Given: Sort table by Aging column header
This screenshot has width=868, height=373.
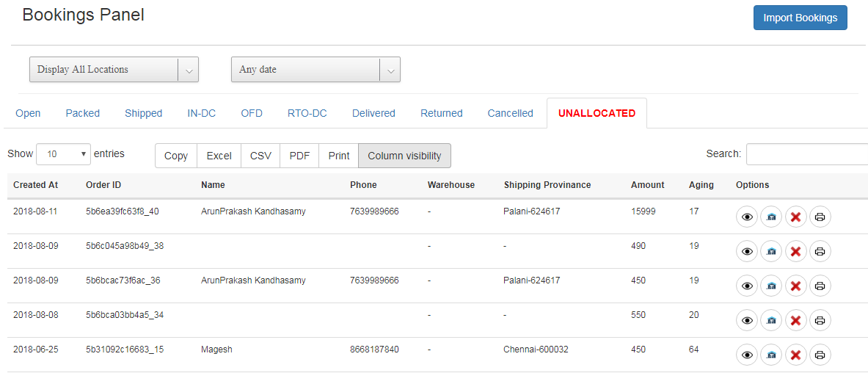Looking at the screenshot, I should pyautogui.click(x=701, y=185).
